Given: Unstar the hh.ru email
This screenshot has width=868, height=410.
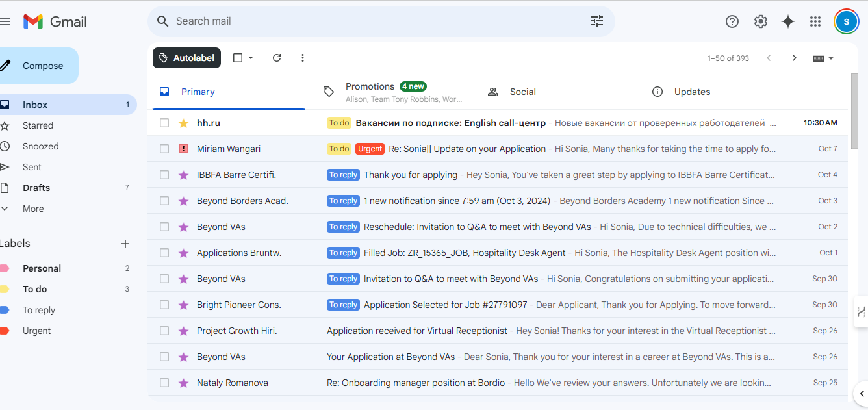Looking at the screenshot, I should pos(183,123).
